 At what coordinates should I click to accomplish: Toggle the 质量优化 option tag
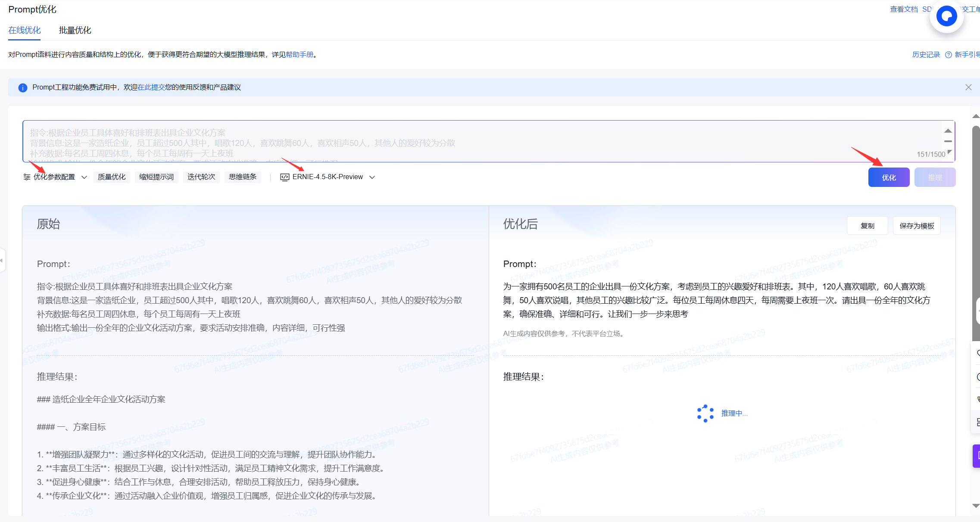coord(112,177)
